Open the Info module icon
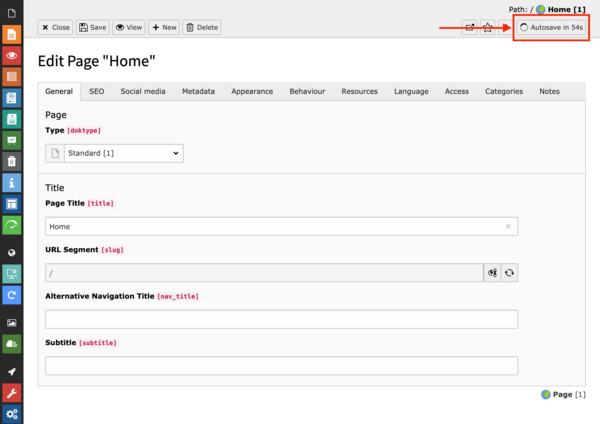This screenshot has height=424, width=600. click(11, 183)
